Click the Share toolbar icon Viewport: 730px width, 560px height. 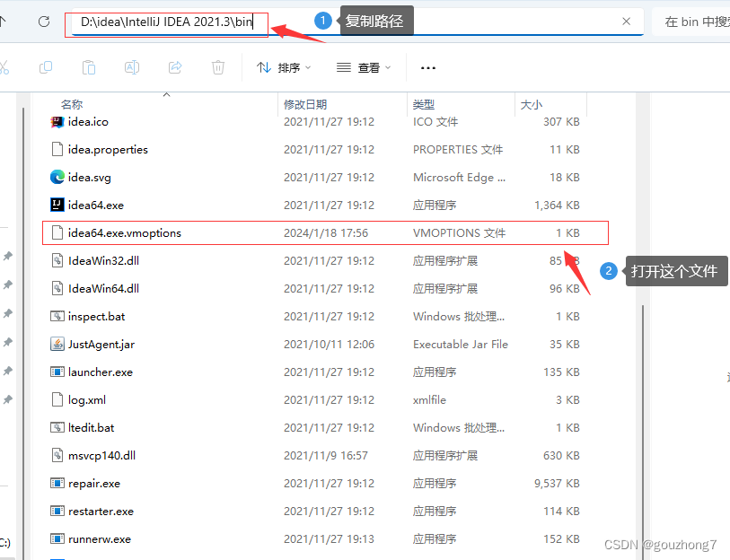[175, 68]
